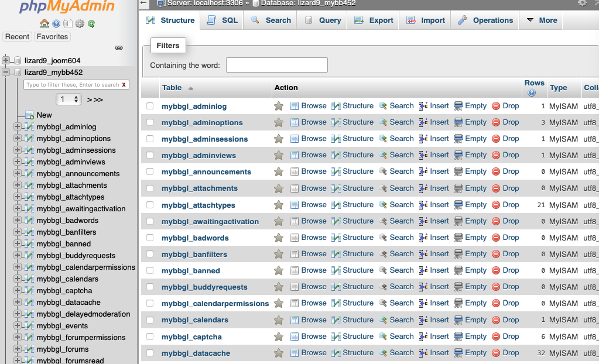Go to next page with >>> link
Viewport: 599px width, 364px height.
tap(95, 99)
